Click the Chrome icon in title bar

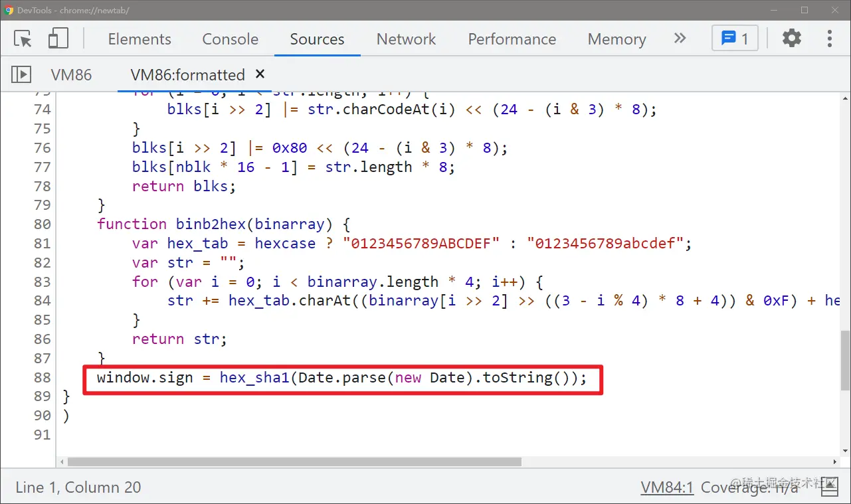[9, 10]
